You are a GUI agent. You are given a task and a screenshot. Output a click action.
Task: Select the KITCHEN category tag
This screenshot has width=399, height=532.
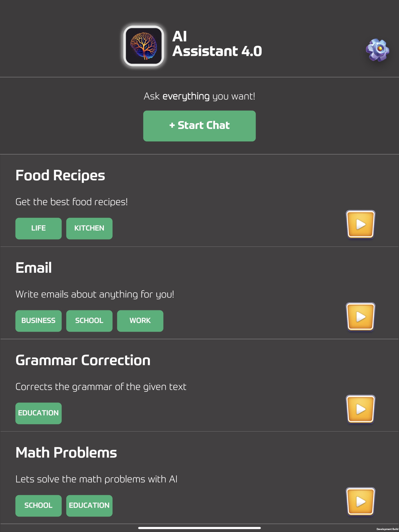(x=89, y=228)
